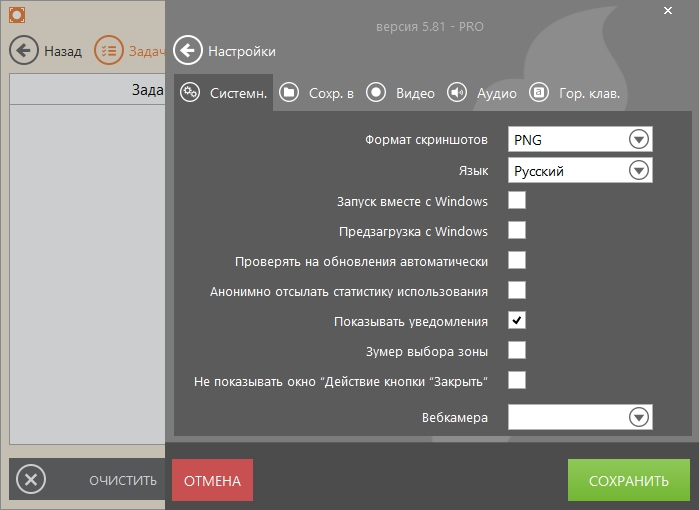This screenshot has height=510, width=699.
Task: Click the Очистить circled X icon
Action: pos(31,479)
